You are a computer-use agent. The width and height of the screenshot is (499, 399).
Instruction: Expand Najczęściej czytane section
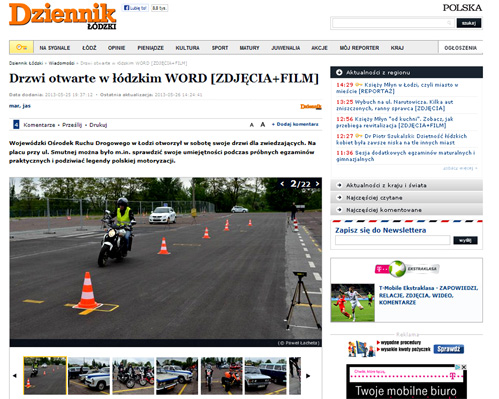coord(406,198)
